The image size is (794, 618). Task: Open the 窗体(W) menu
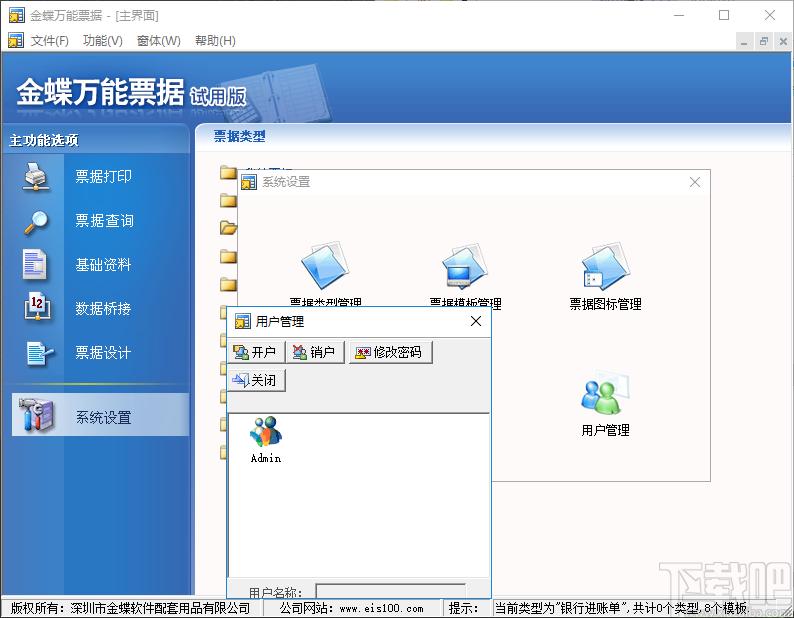point(158,41)
